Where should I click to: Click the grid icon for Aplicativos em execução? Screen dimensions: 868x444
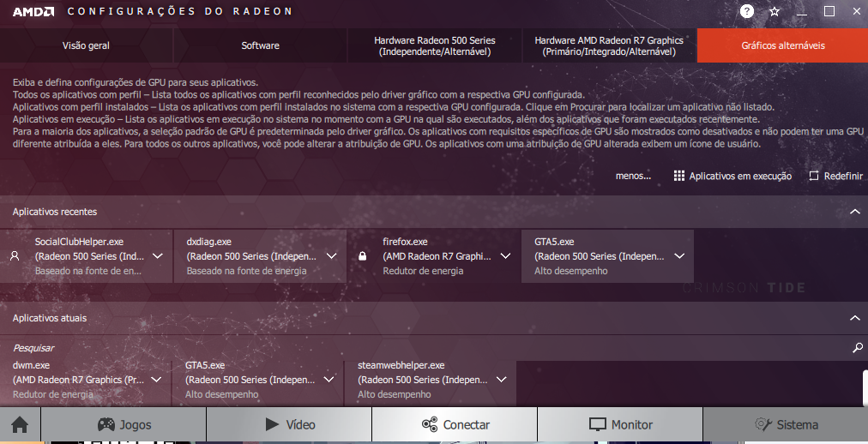678,176
